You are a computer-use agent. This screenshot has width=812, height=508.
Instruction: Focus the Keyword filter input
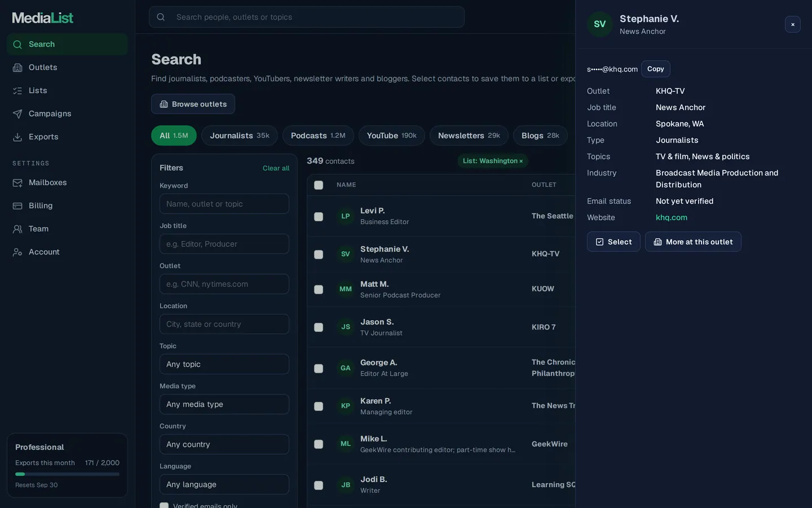click(224, 204)
